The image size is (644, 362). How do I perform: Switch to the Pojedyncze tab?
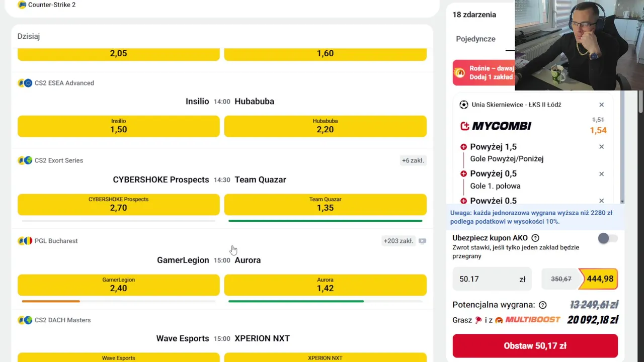point(475,39)
